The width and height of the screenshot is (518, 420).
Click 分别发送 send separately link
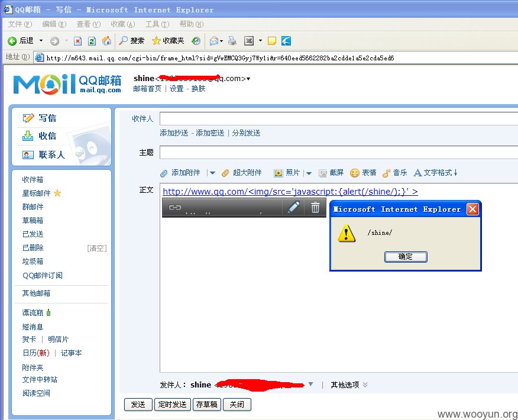tap(246, 133)
